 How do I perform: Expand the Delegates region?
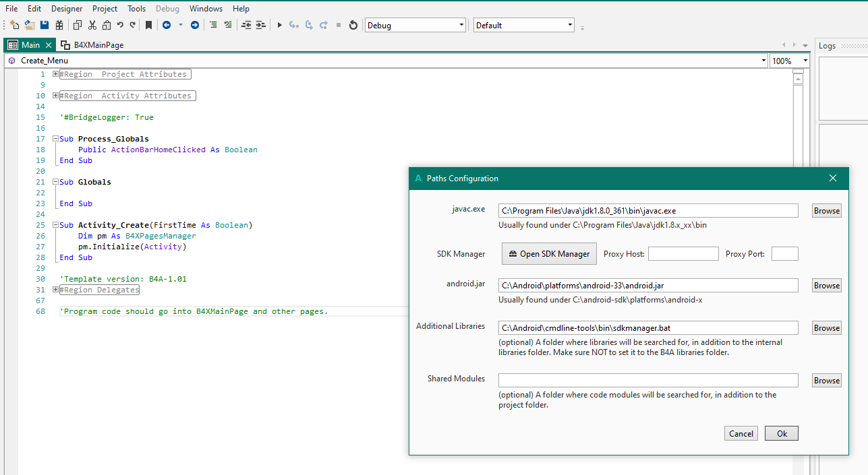pos(56,290)
